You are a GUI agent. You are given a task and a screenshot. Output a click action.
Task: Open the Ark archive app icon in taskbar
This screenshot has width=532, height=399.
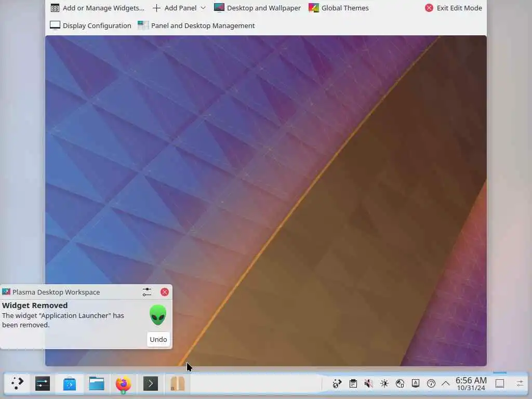click(x=178, y=384)
